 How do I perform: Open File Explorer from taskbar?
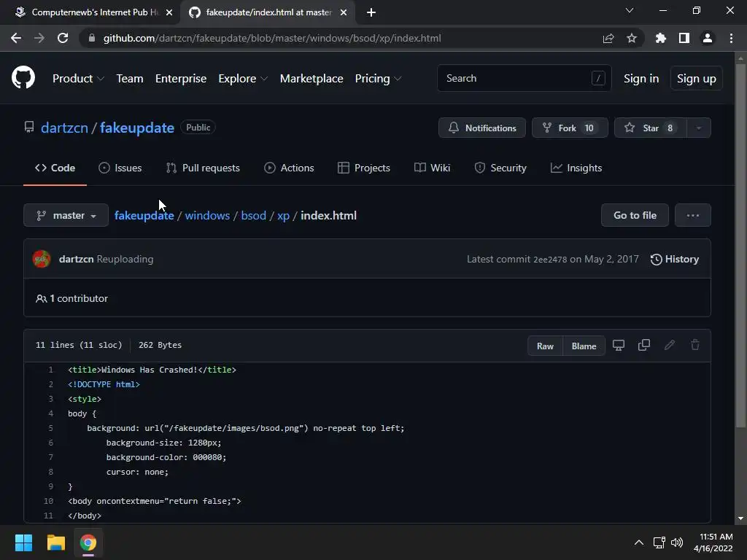pos(55,542)
